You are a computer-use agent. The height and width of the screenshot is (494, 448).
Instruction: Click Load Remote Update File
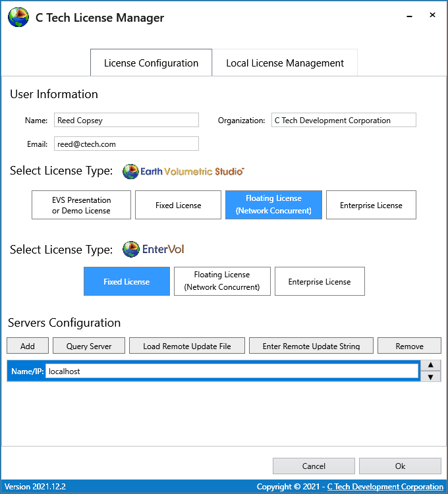click(x=187, y=346)
